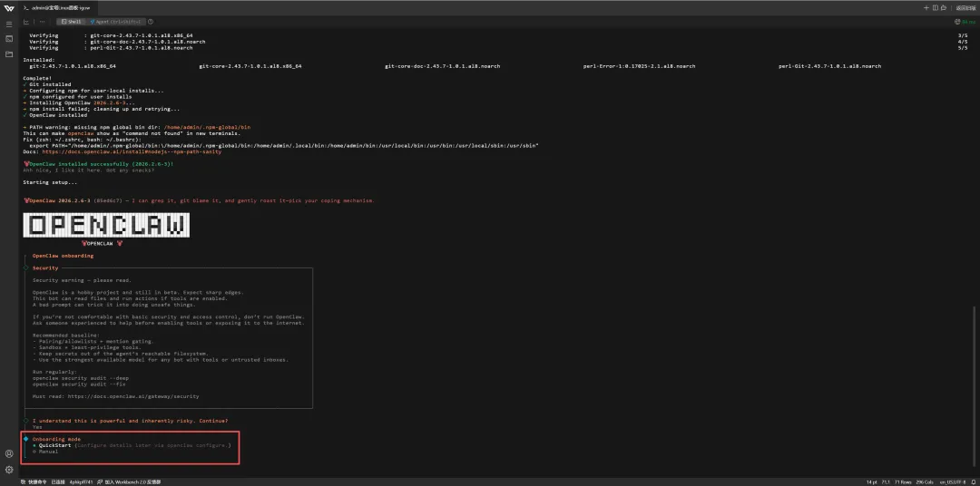This screenshot has width=980, height=486.
Task: Click the 14 pt font size indicator
Action: coord(871,482)
